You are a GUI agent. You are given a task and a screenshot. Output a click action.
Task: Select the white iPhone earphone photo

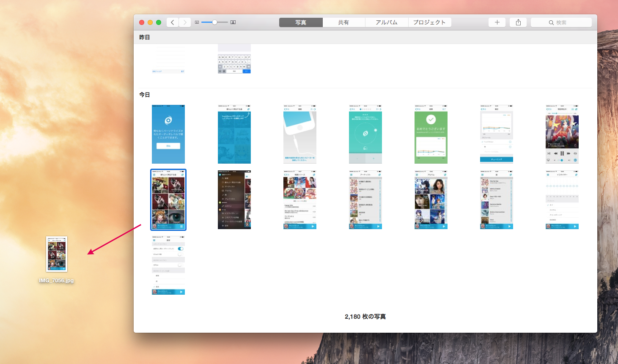[300, 134]
